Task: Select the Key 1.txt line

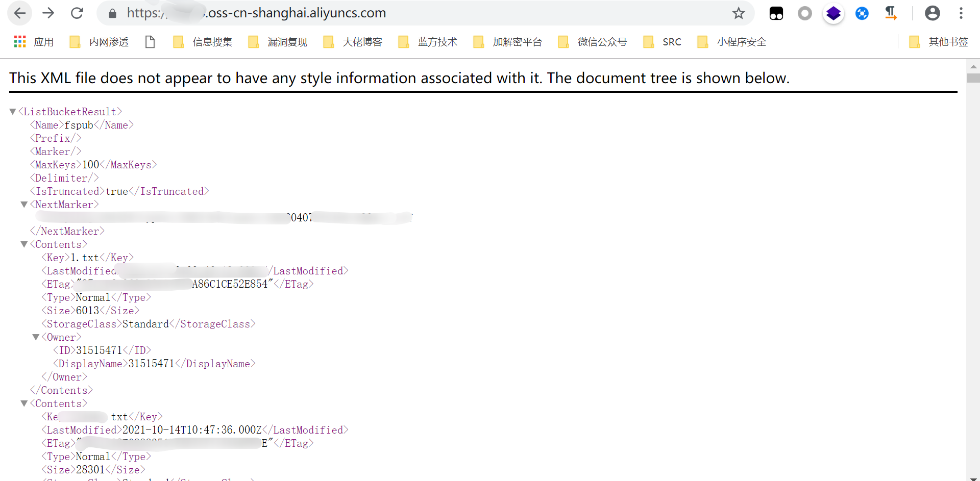Action: point(87,258)
